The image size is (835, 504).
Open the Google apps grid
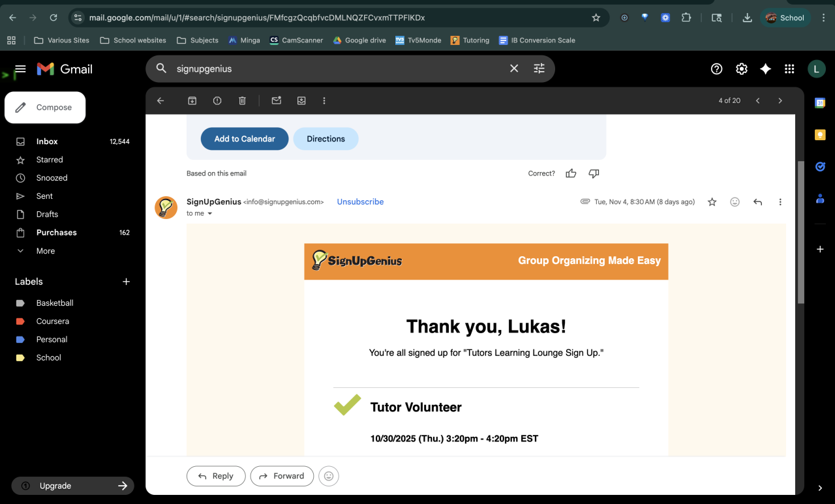(789, 68)
